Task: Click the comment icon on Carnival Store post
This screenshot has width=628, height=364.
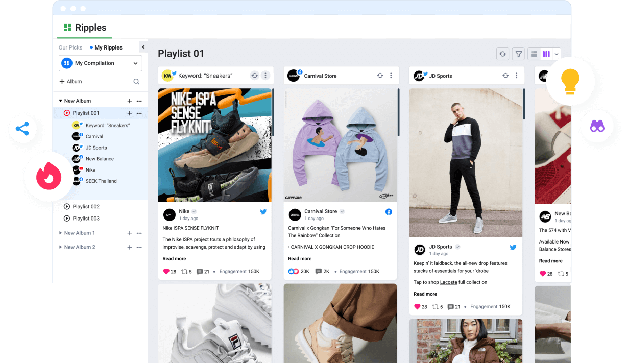Action: pos(319,272)
